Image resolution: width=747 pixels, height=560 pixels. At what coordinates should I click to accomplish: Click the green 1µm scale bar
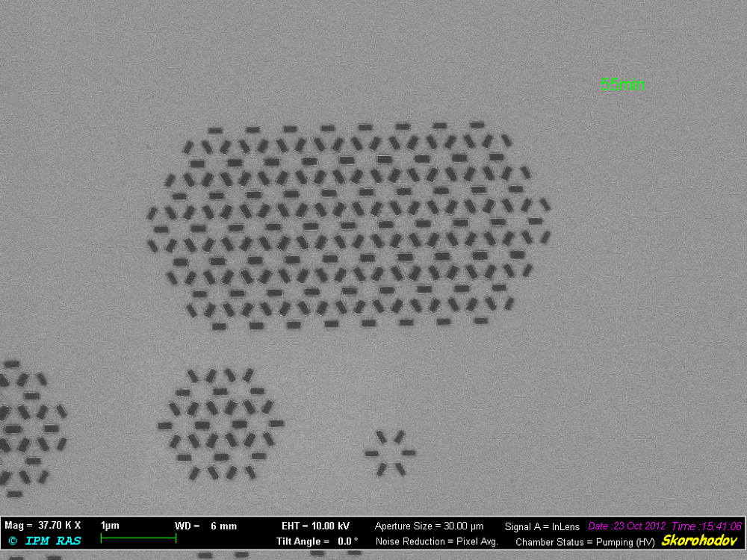click(138, 538)
